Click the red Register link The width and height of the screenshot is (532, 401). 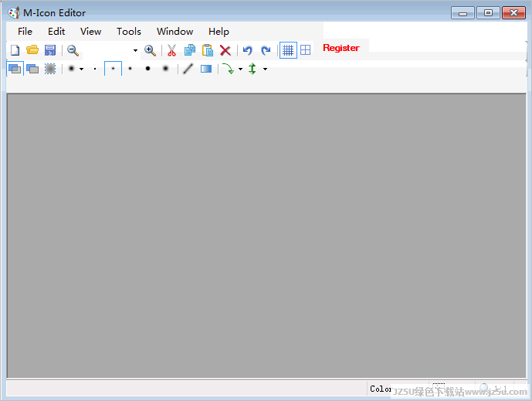[341, 48]
